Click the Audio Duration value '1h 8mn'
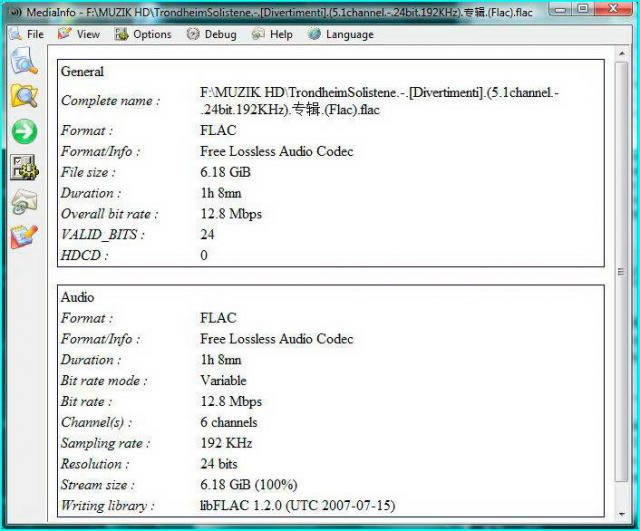Screen dimensions: 640x531 (x=221, y=360)
